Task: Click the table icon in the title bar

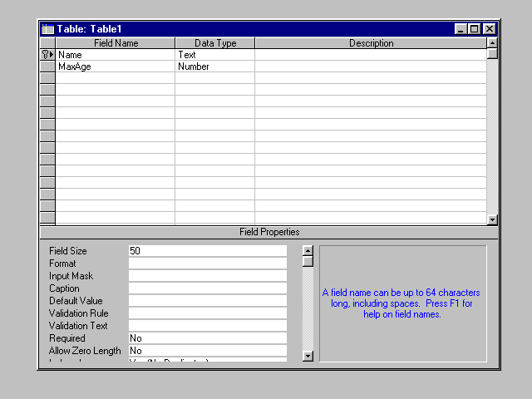Action: (48, 29)
